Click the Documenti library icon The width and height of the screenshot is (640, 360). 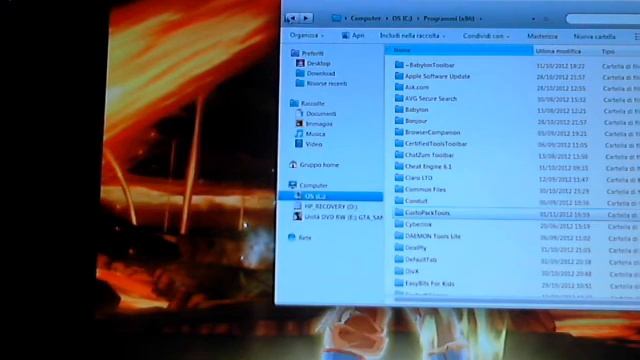(300, 113)
